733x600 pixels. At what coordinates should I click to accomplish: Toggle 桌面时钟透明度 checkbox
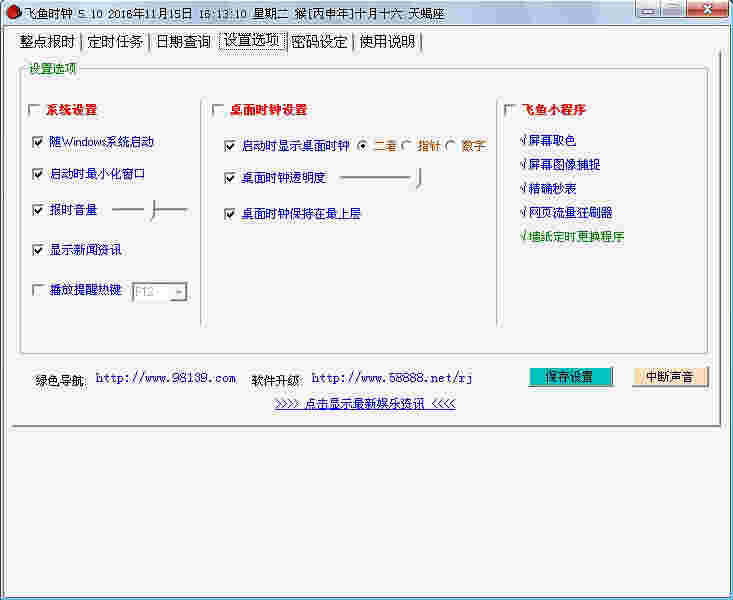coord(230,178)
